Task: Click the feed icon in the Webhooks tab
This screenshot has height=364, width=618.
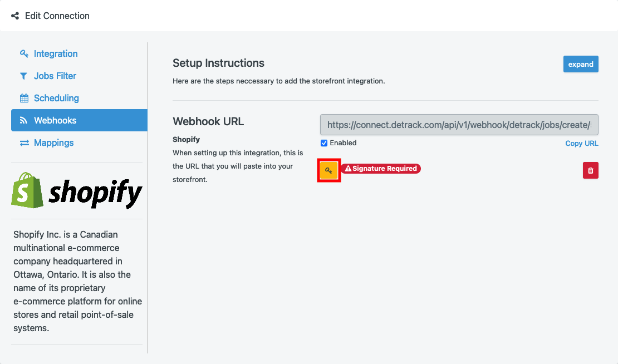Action: coord(23,121)
